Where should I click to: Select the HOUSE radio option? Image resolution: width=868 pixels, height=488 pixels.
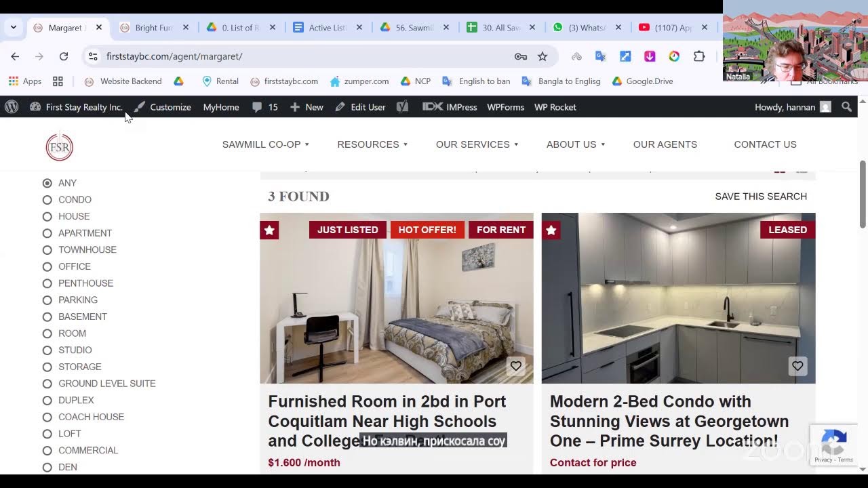tap(47, 216)
